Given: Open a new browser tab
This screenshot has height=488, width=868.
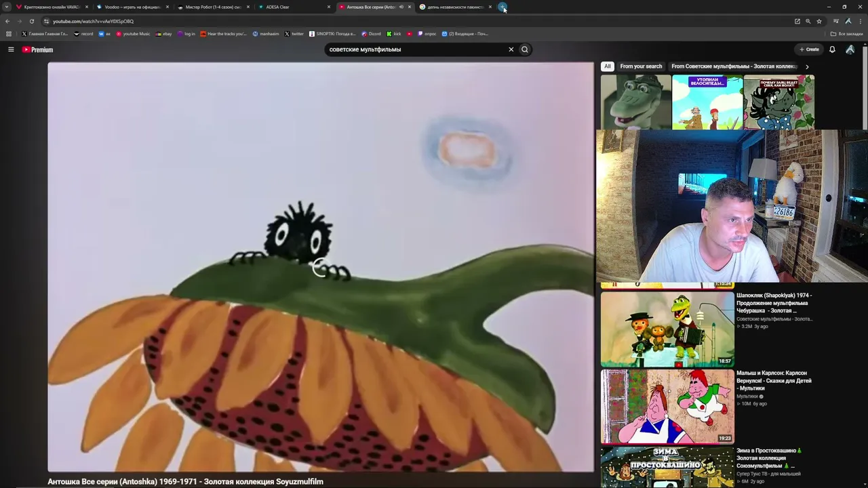Looking at the screenshot, I should point(502,7).
